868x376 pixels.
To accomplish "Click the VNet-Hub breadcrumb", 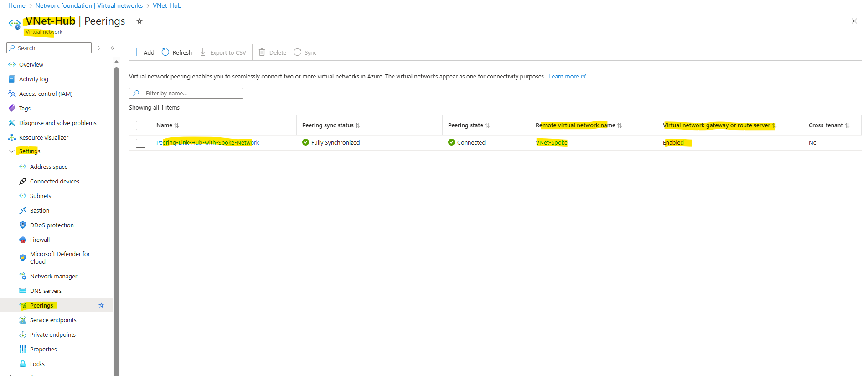I will (167, 5).
